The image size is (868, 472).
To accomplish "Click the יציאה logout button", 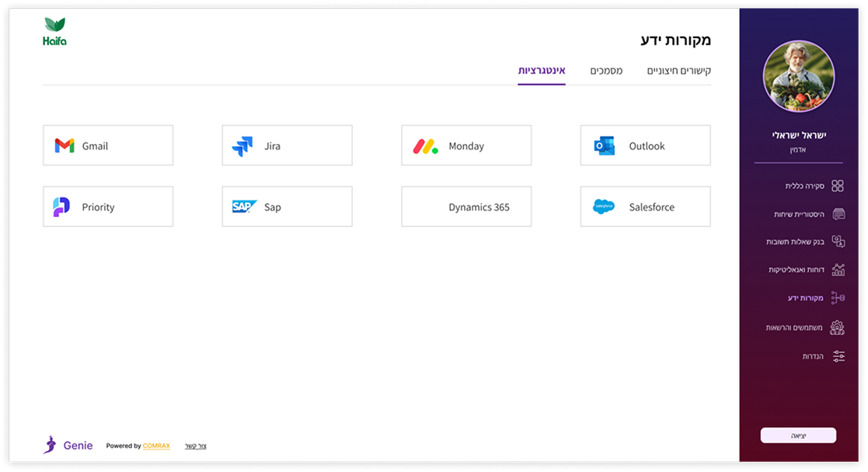I will tap(798, 435).
